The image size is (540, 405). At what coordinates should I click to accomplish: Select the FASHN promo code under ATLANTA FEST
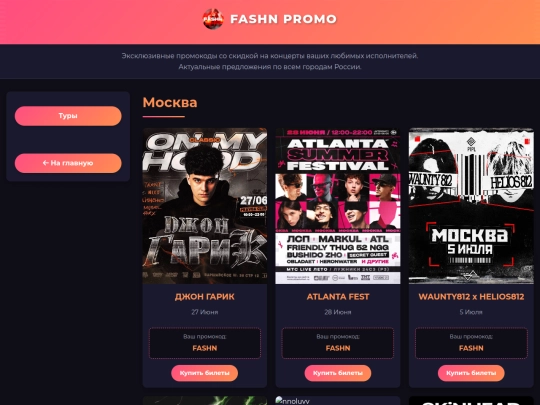click(x=338, y=348)
